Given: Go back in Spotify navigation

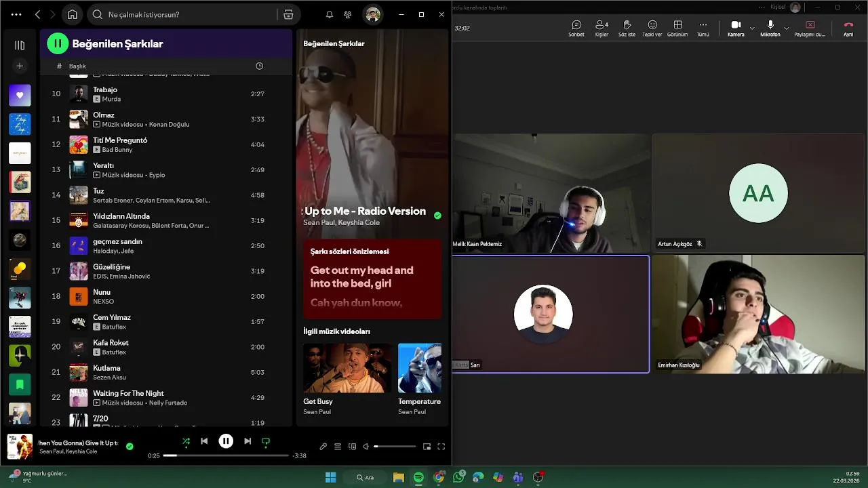Looking at the screenshot, I should (38, 14).
